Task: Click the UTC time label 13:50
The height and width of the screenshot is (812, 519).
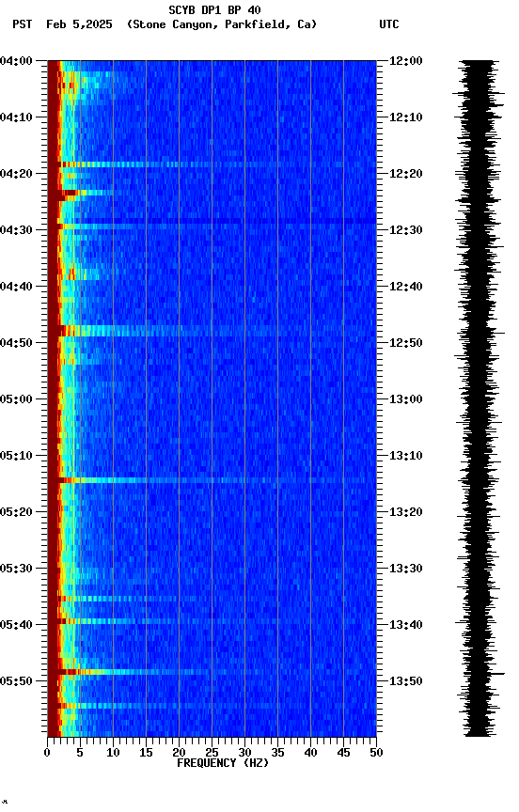Action: pos(406,681)
